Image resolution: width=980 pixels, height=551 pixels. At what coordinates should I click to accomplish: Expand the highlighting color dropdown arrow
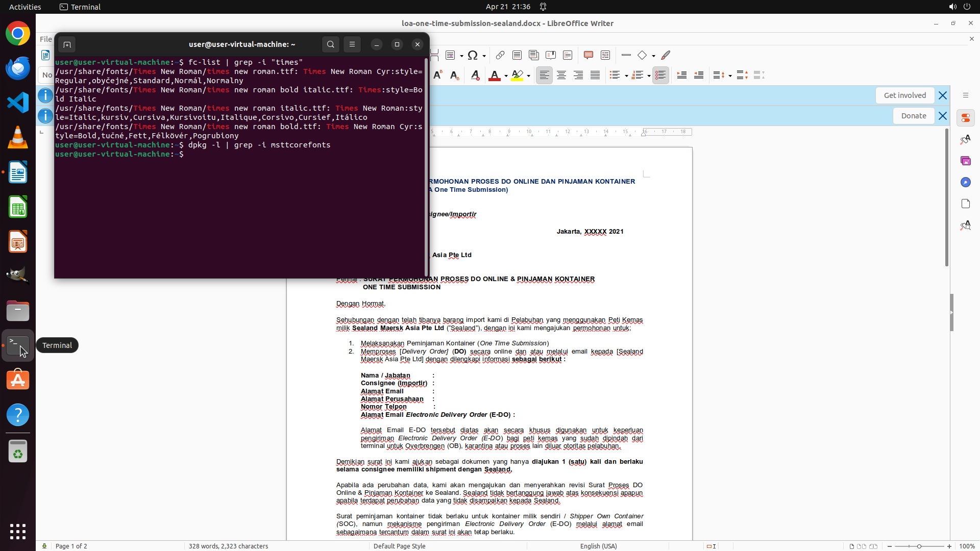tap(529, 76)
